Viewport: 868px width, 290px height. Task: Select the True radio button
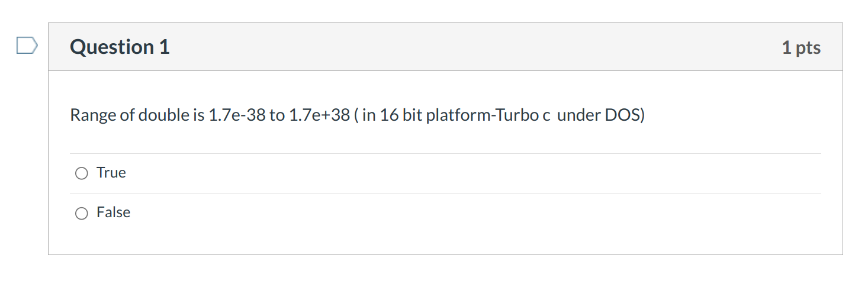81,173
